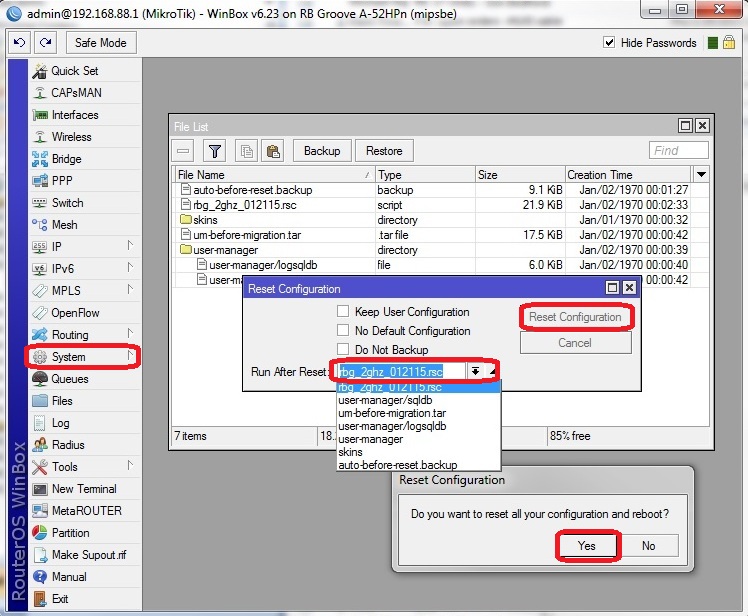Open the Mesh menu

coord(85,225)
